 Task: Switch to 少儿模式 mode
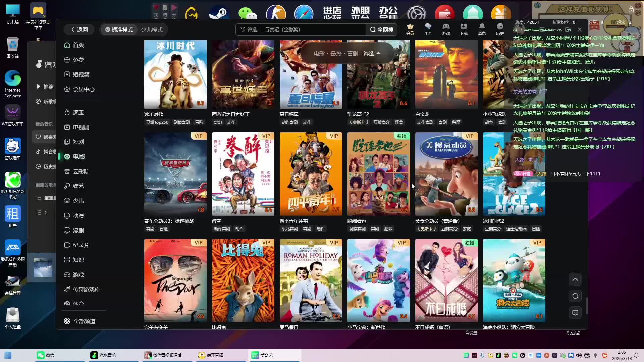(x=152, y=29)
